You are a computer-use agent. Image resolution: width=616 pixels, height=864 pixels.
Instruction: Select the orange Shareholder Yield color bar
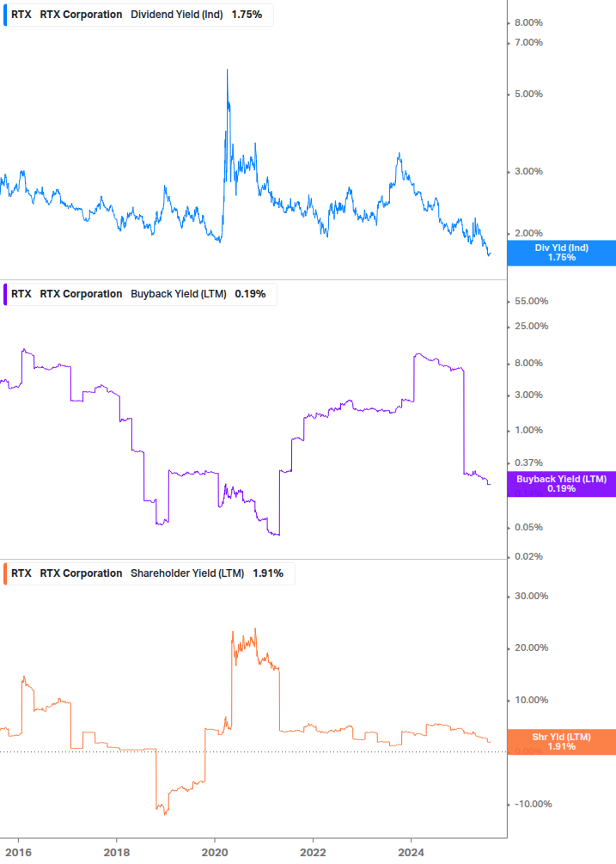coord(5,573)
